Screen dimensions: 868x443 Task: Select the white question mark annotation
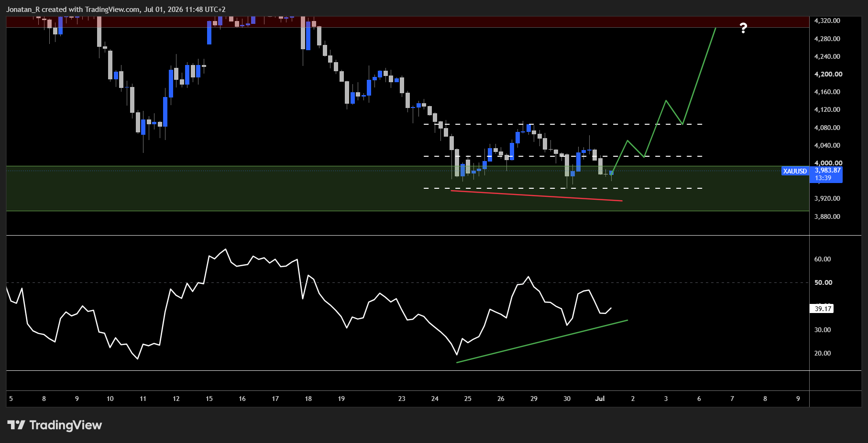(x=743, y=28)
